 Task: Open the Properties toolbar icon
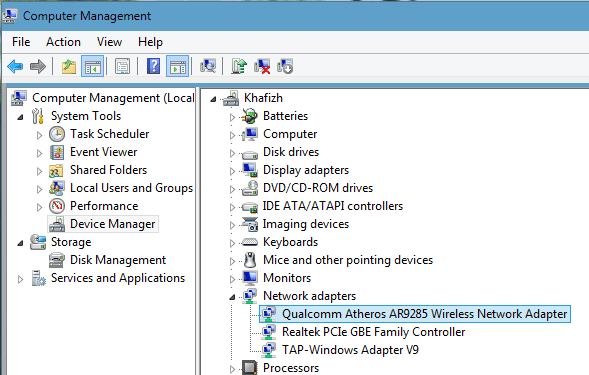pos(122,67)
